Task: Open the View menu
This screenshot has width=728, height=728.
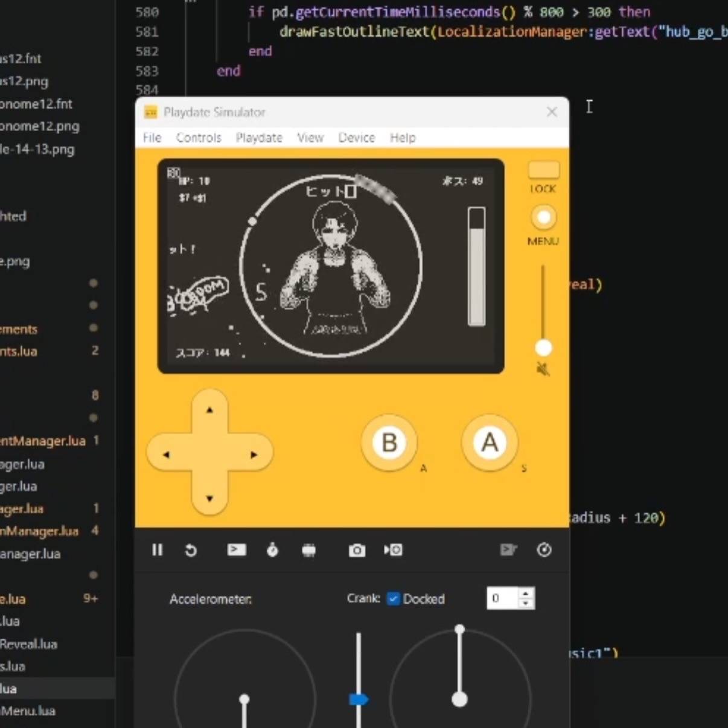Action: (x=310, y=138)
